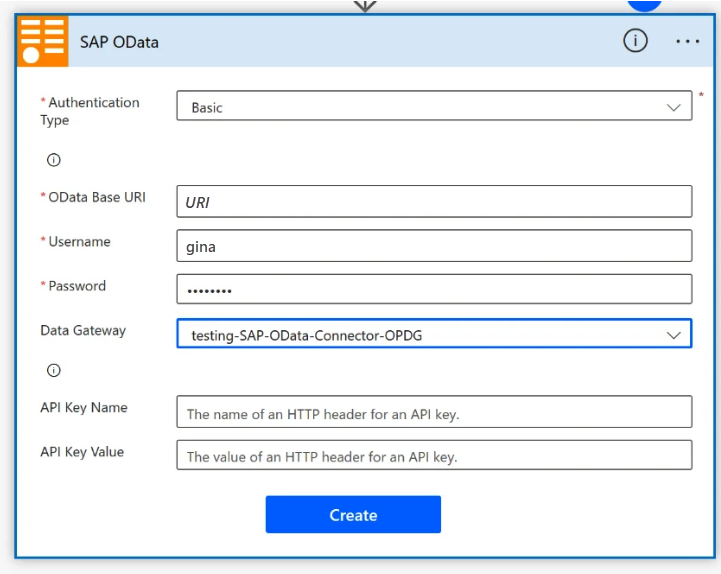Click the Create button
The height and width of the screenshot is (574, 721).
[353, 515]
